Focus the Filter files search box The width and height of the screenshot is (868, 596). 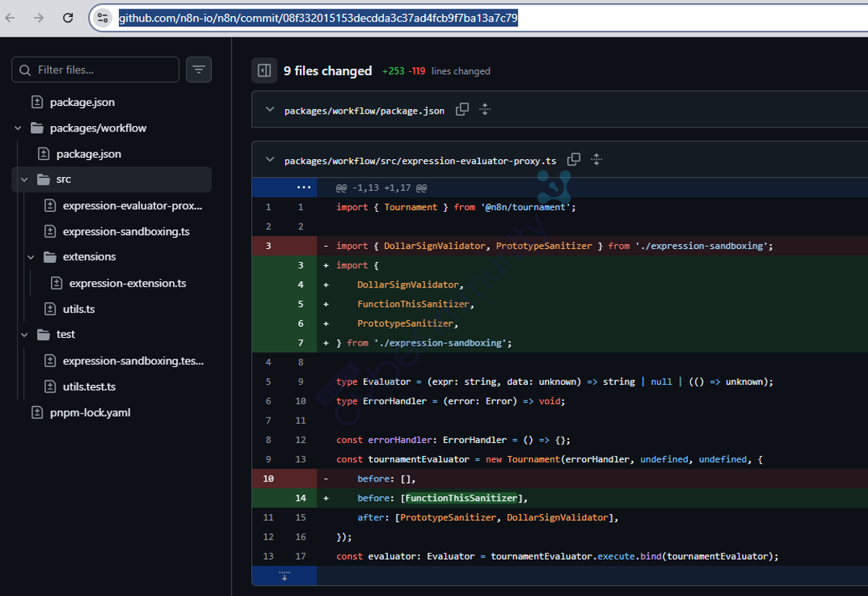click(x=95, y=70)
